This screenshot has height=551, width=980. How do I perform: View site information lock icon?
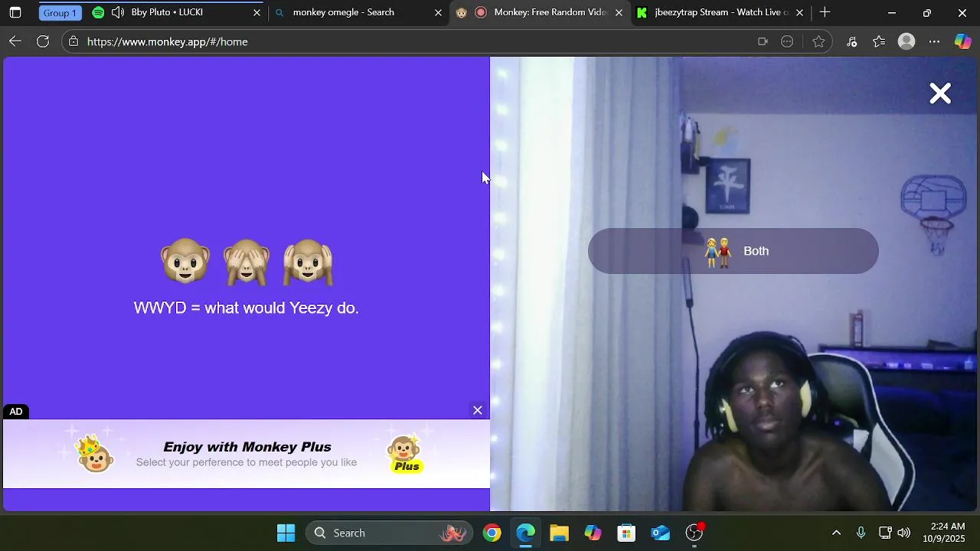click(x=73, y=42)
